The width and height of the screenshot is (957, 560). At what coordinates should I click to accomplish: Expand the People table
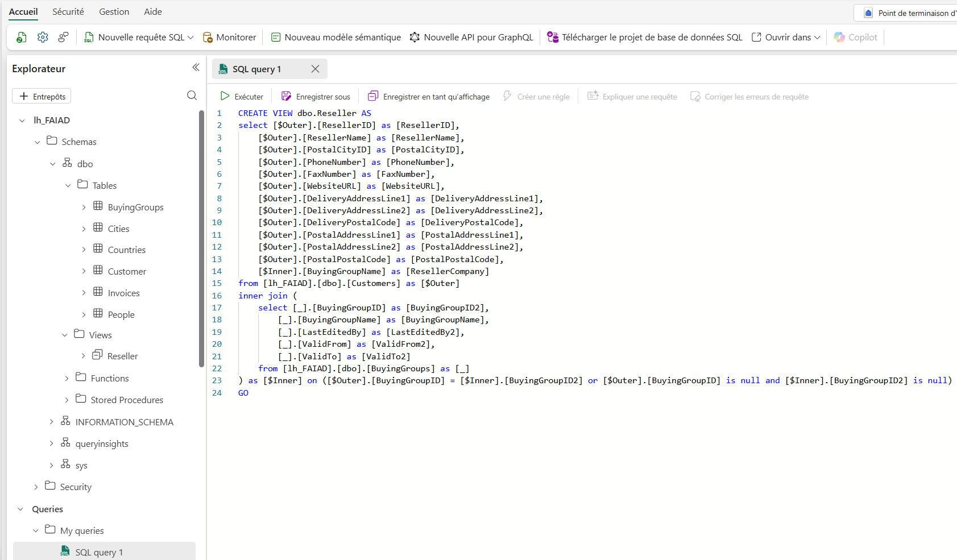[x=84, y=314]
